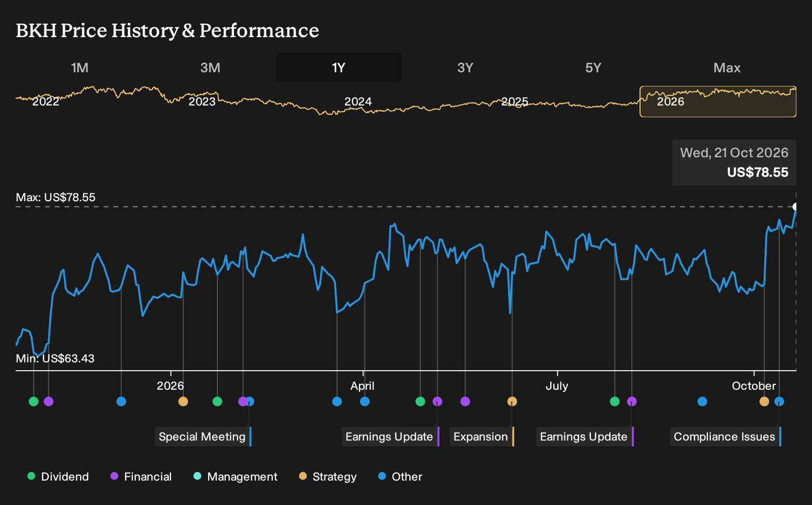Image resolution: width=812 pixels, height=505 pixels.
Task: Toggle the Management legend filter
Action: 235,477
